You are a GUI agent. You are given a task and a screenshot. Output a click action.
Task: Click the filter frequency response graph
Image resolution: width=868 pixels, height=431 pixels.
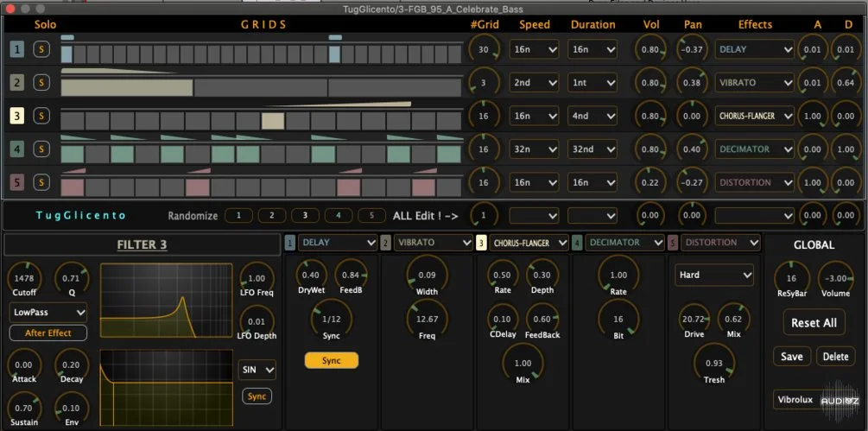(166, 301)
